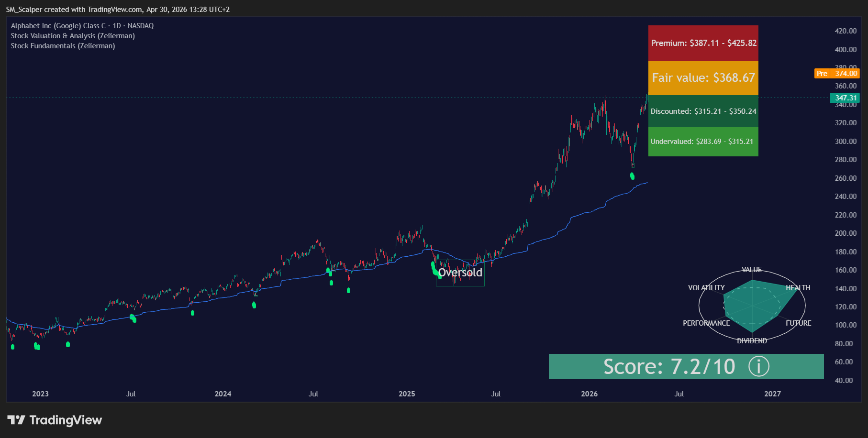Click the 220.00 price axis label
This screenshot has height=438, width=868.
pyautogui.click(x=846, y=215)
